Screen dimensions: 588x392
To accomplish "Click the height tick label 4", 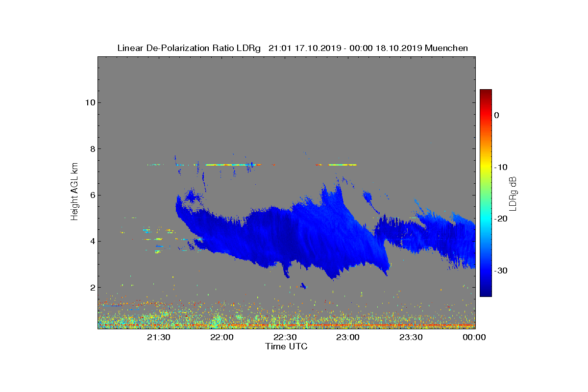I will (92, 241).
